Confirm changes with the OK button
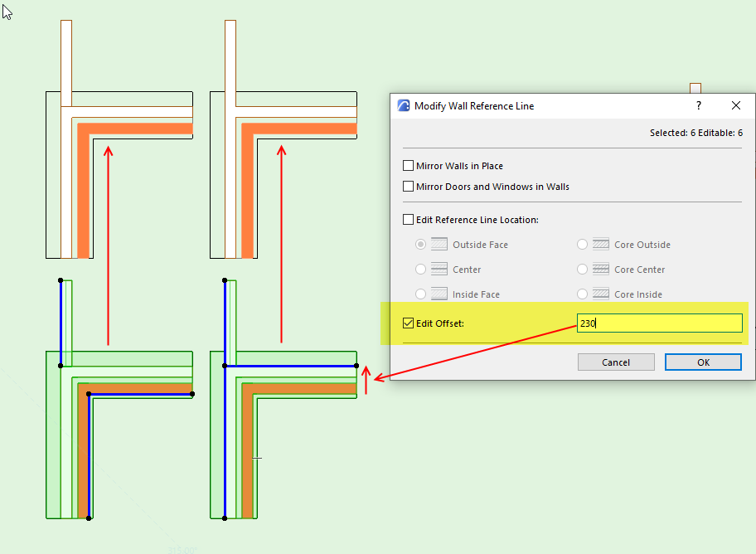The height and width of the screenshot is (554, 756). (x=703, y=362)
